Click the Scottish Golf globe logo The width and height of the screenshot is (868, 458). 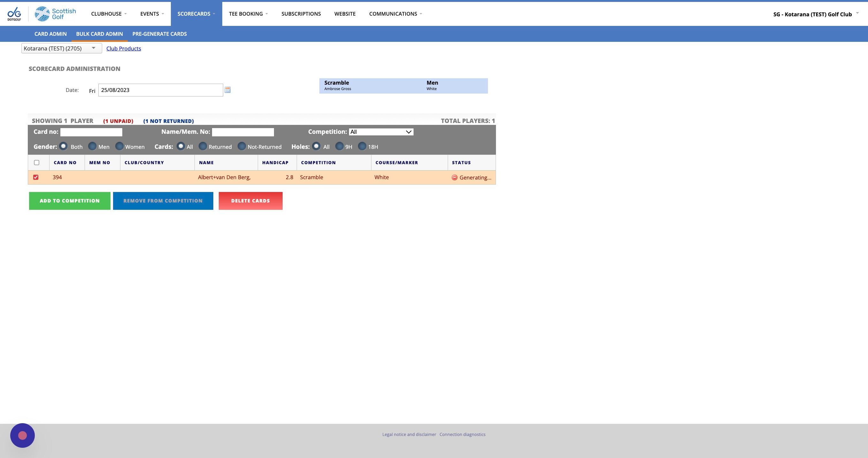(42, 14)
